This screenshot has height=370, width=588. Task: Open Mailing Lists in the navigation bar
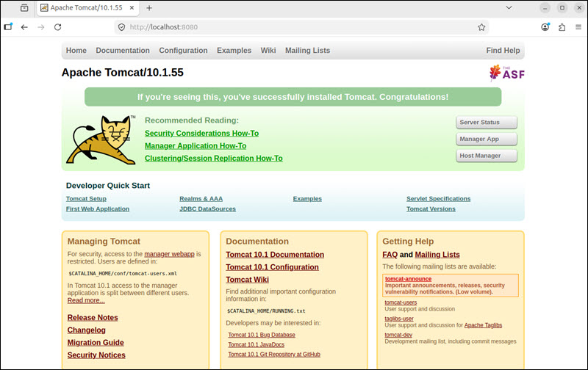(307, 51)
